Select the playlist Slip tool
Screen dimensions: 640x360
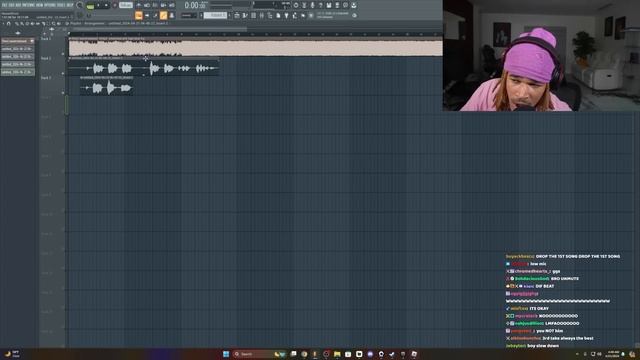(37, 24)
